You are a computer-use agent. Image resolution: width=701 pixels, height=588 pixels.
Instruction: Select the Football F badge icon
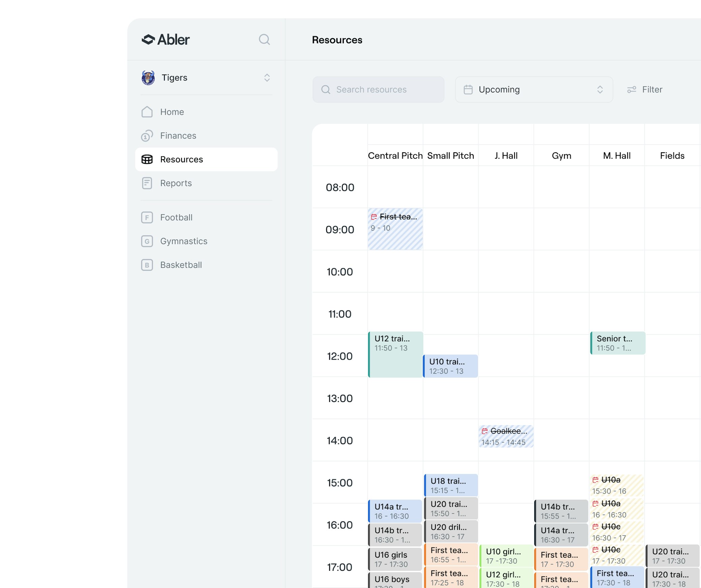[x=147, y=218]
